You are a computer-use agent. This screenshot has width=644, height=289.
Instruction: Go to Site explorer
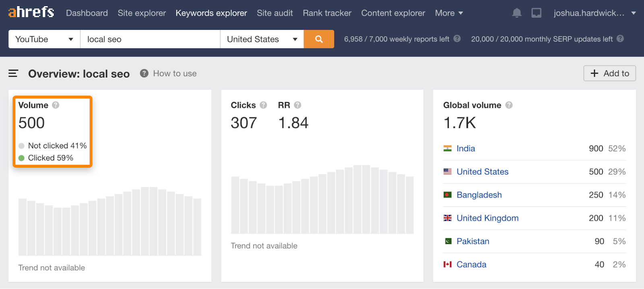click(x=142, y=13)
